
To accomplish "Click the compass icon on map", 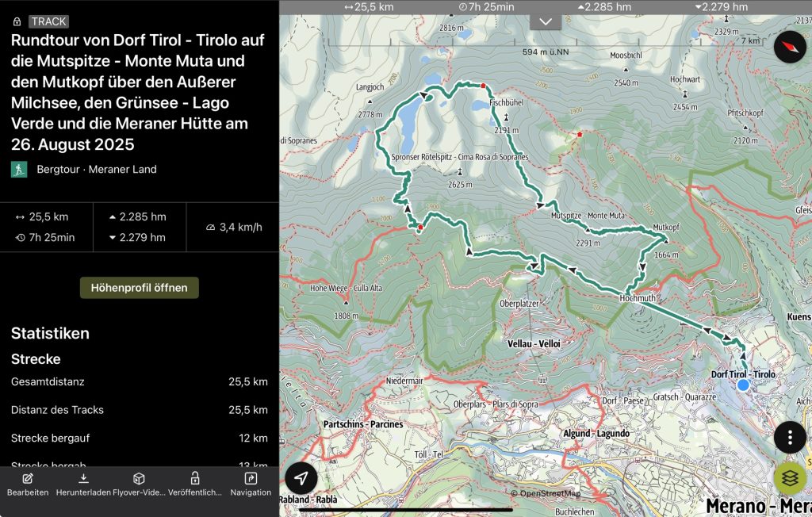I will [790, 48].
